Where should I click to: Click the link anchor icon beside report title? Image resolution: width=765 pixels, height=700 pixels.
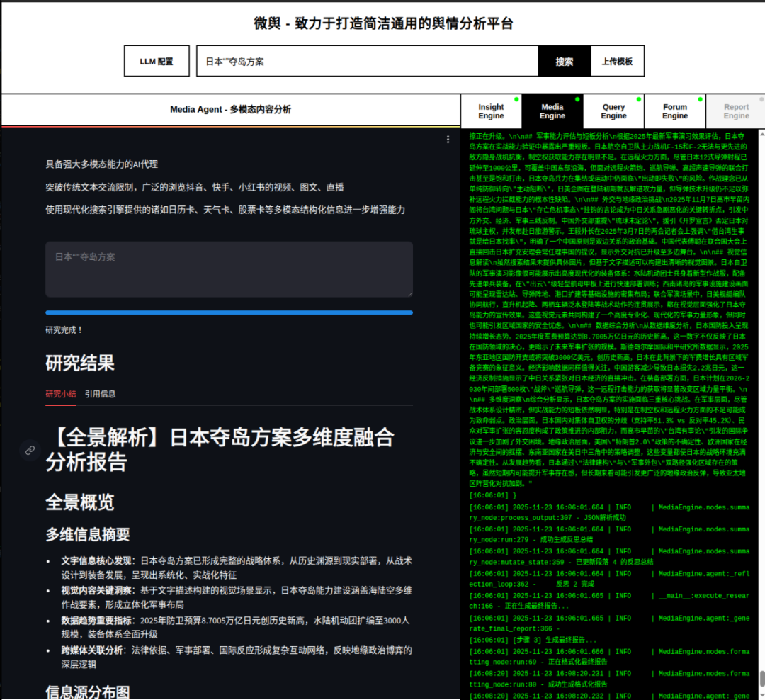tap(30, 450)
